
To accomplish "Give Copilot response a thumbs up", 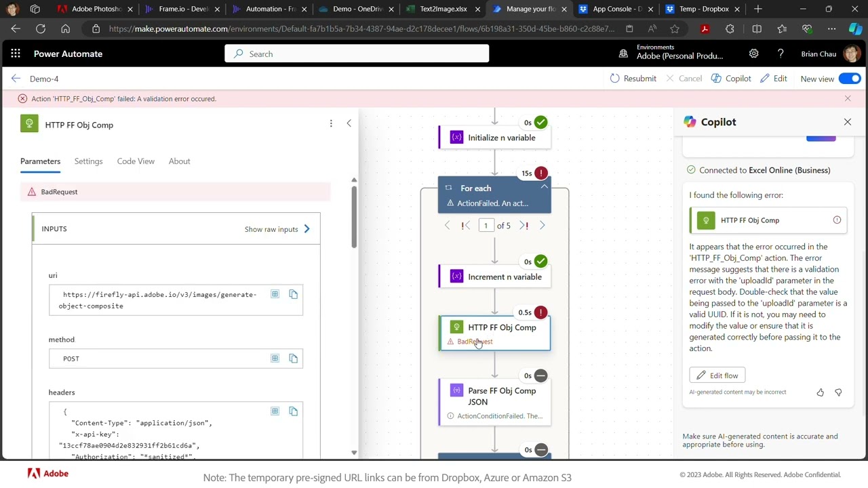I will tap(821, 392).
